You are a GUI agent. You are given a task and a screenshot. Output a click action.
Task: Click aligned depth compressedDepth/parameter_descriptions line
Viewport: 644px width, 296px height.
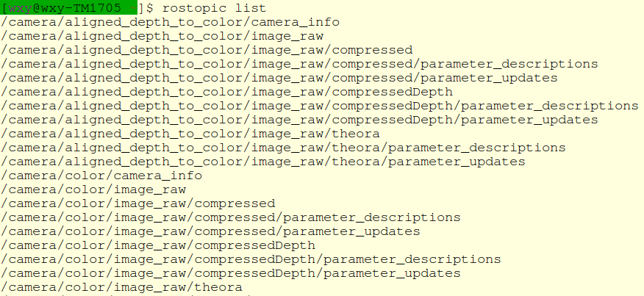[320, 106]
